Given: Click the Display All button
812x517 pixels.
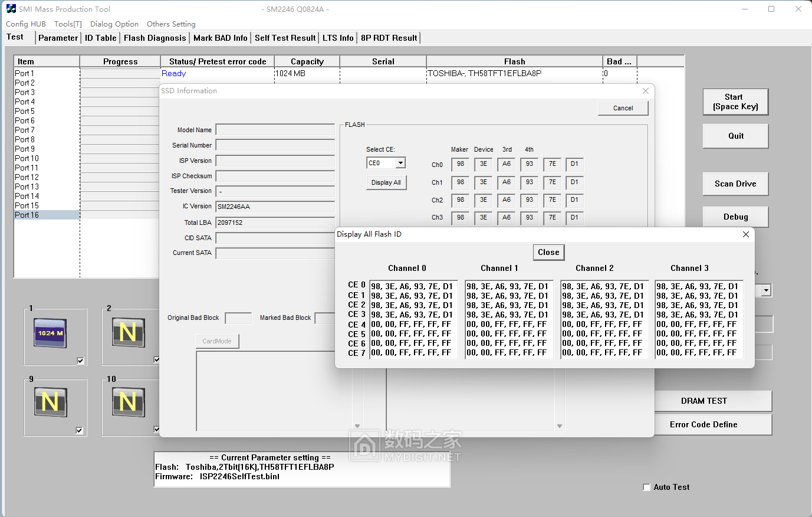Looking at the screenshot, I should [x=386, y=182].
